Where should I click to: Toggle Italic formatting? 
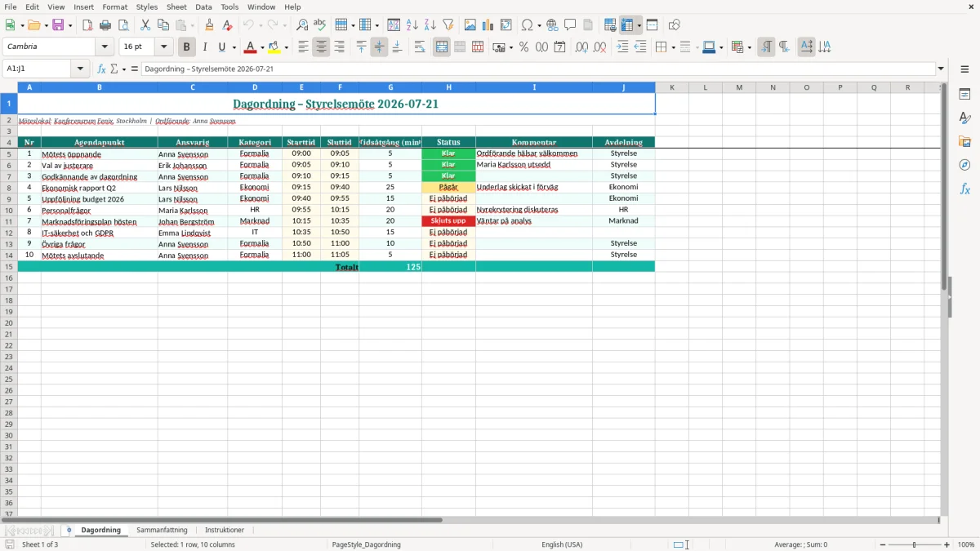coord(204,47)
